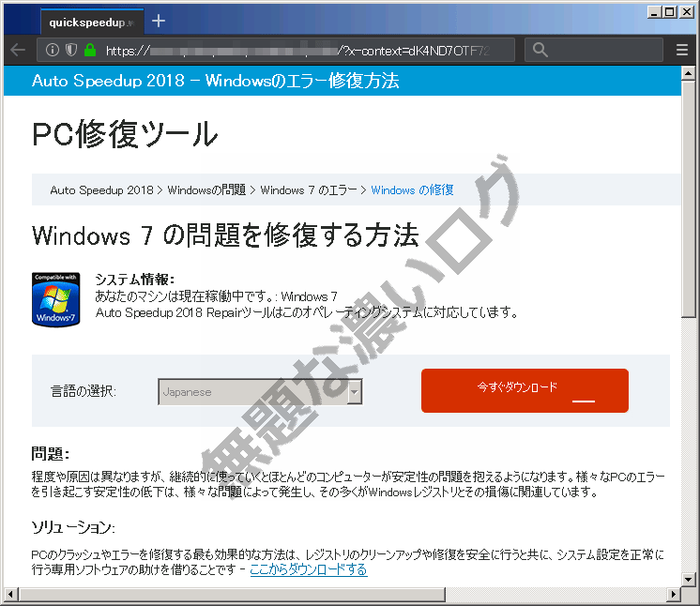Click the green secure padlock icon
The height and width of the screenshot is (606, 700).
pyautogui.click(x=90, y=50)
